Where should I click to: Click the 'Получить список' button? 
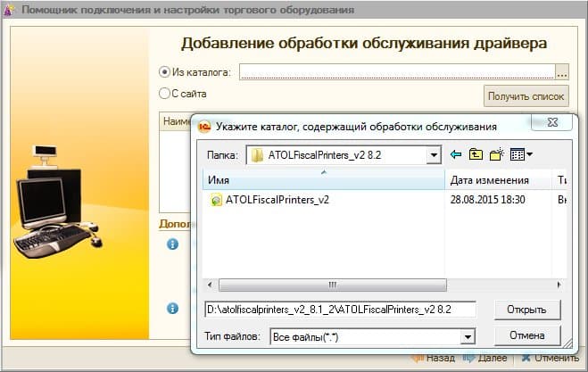[x=526, y=96]
